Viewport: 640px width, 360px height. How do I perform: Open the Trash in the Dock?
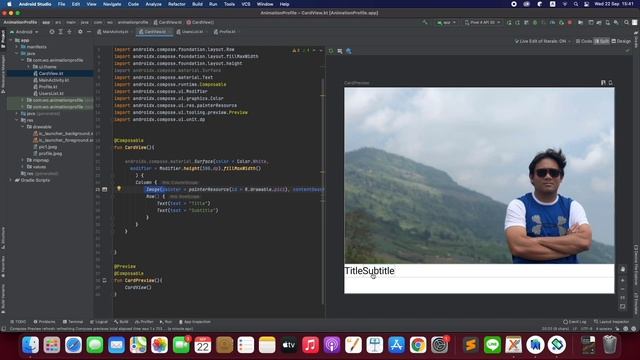[x=609, y=345]
